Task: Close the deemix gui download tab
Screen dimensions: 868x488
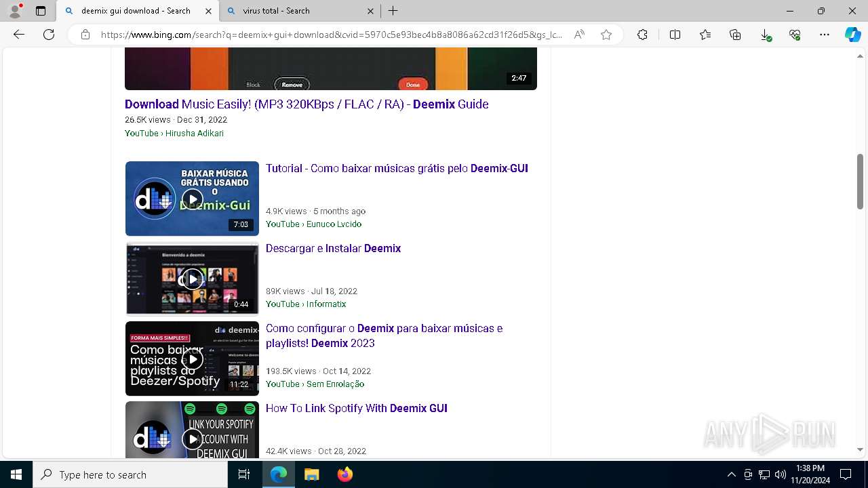Action: (209, 11)
